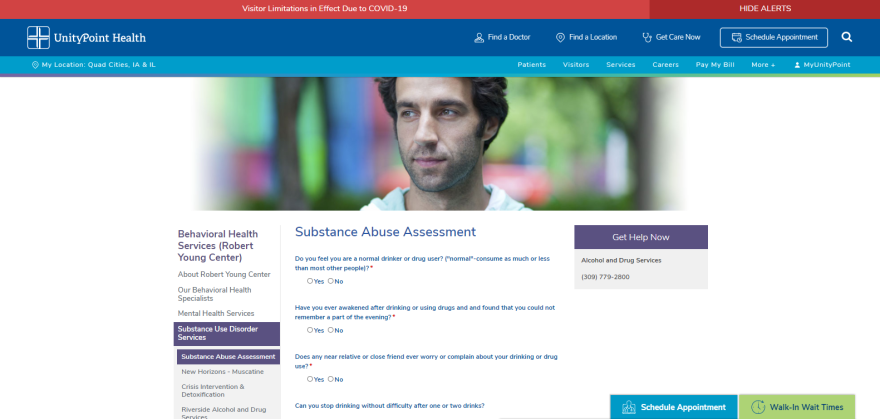The width and height of the screenshot is (880, 419).
Task: Click the calendar icon in Schedule Appointment
Action: [x=737, y=38]
